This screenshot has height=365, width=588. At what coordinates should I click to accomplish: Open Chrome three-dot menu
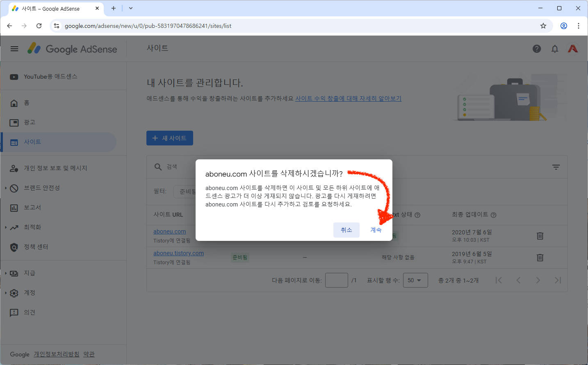point(579,26)
